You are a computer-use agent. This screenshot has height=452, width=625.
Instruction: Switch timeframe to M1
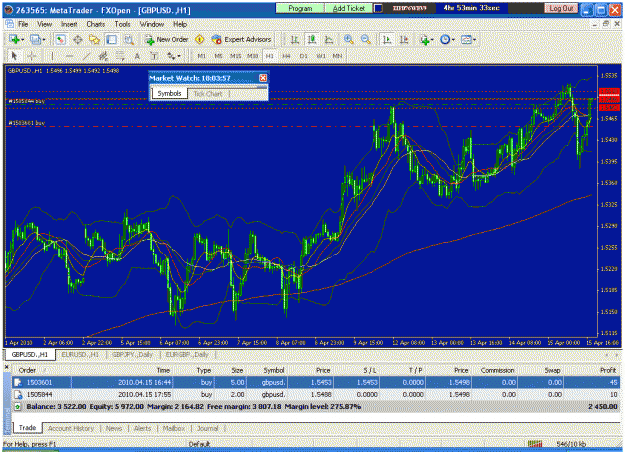click(202, 56)
